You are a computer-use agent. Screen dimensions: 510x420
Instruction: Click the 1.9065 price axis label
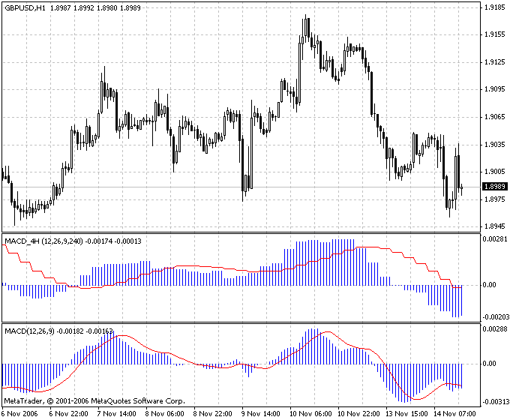pyautogui.click(x=494, y=117)
